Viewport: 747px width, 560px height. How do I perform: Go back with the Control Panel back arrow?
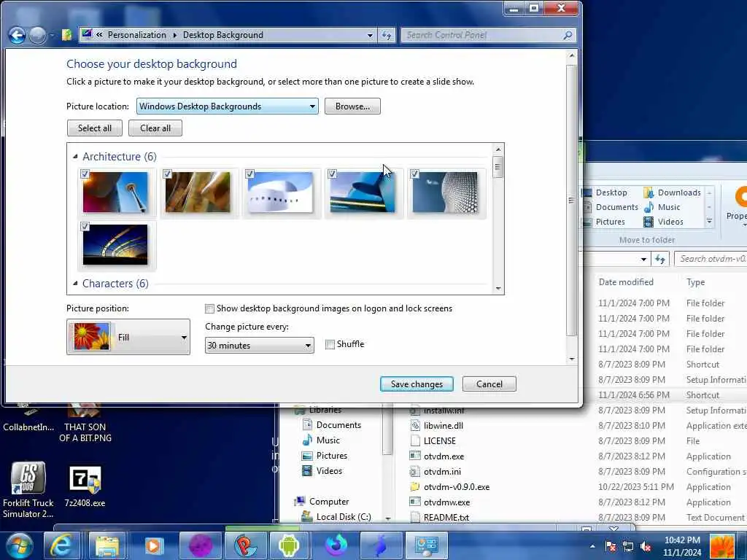(18, 35)
